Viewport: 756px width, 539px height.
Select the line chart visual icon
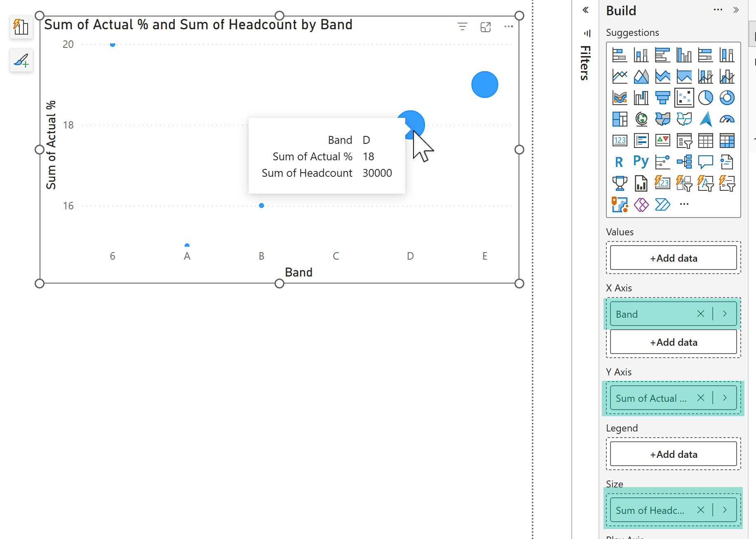tap(620, 76)
